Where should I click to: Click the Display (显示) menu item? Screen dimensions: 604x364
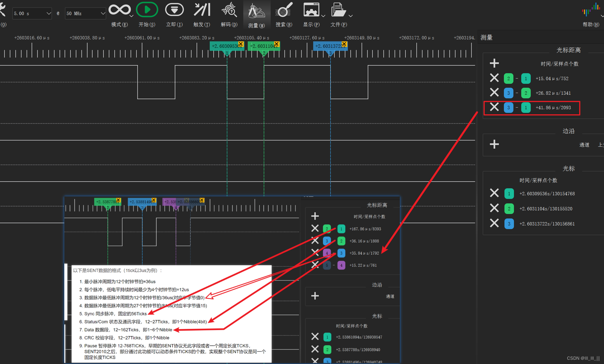pos(311,10)
